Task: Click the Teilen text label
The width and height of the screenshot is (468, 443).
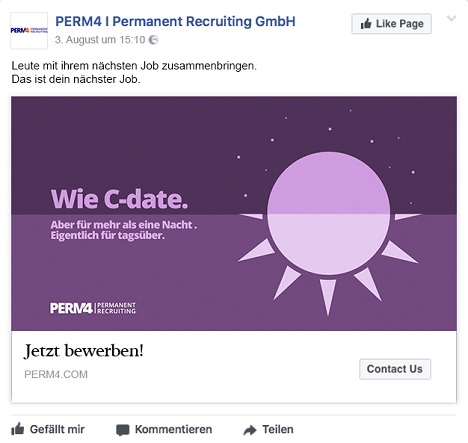Action: coord(278,429)
